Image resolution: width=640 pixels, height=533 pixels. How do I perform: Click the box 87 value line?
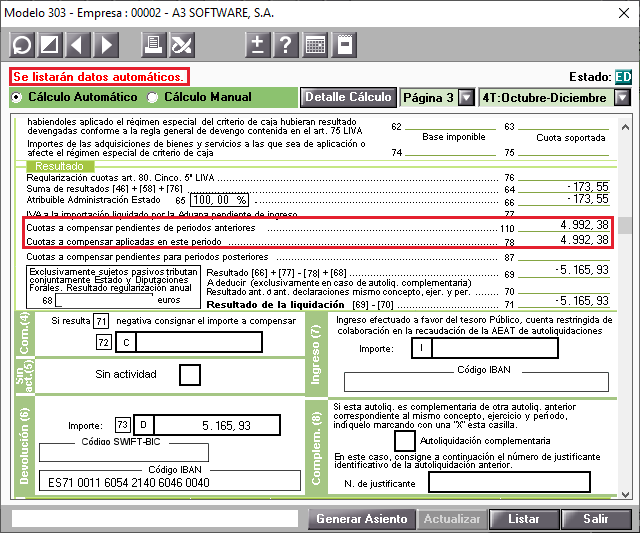(x=563, y=257)
